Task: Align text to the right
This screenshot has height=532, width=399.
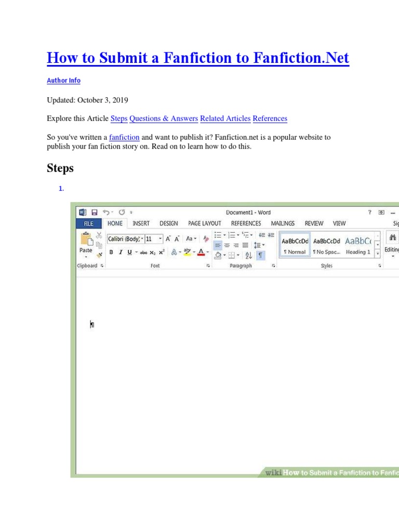Action: tap(236, 245)
